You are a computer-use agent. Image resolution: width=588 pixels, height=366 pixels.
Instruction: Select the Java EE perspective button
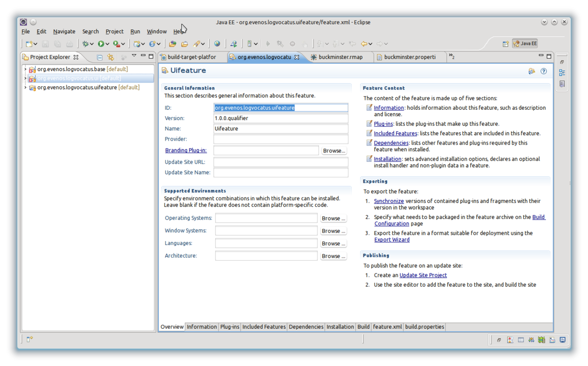525,44
